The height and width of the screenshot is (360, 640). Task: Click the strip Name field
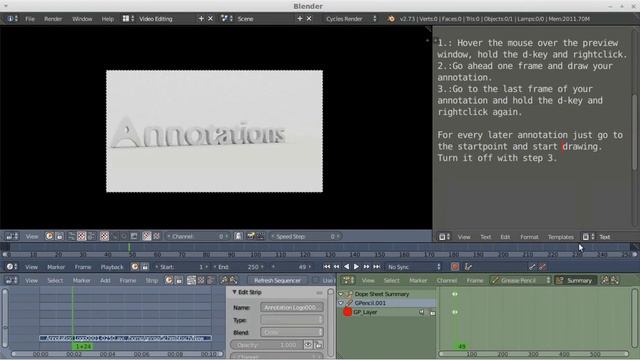pyautogui.click(x=292, y=307)
